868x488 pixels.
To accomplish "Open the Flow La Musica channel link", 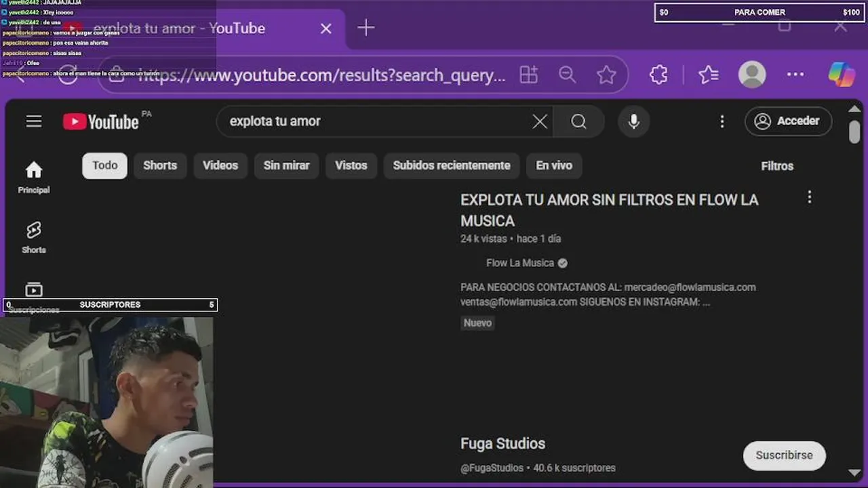I will tap(520, 263).
